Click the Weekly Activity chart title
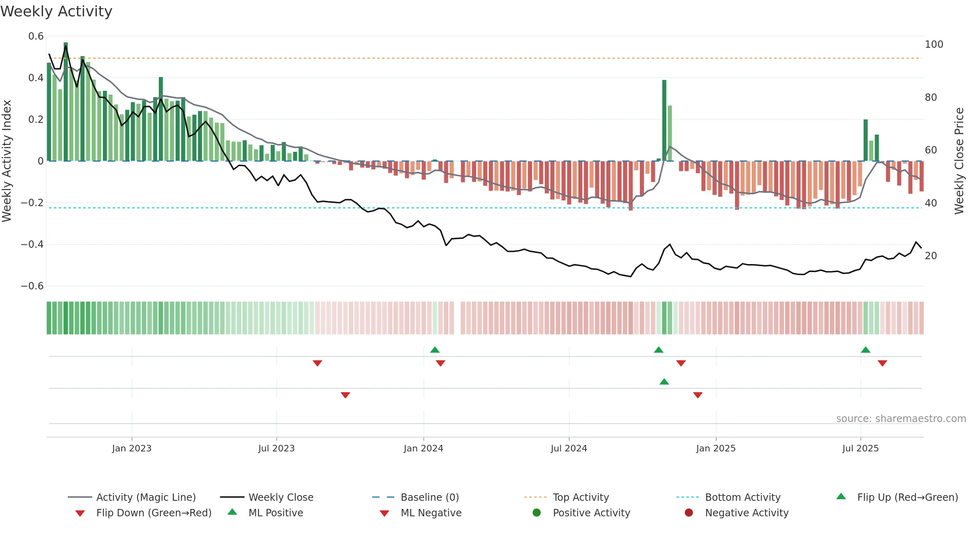 56,11
